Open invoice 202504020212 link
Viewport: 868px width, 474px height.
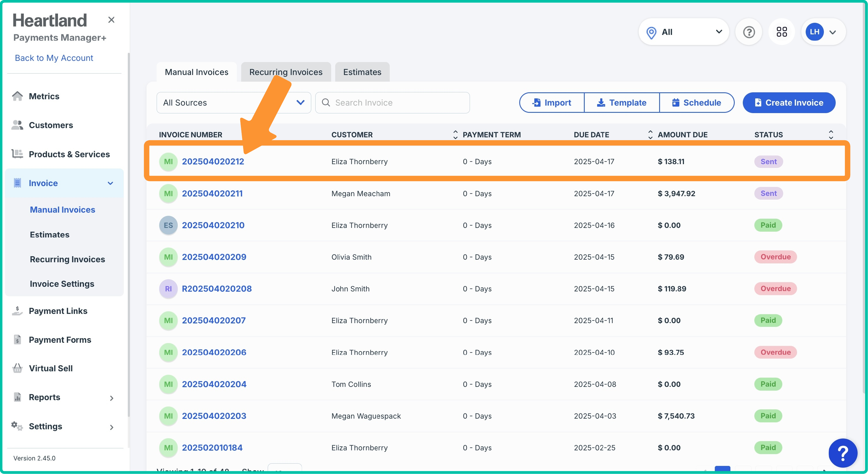[213, 161]
